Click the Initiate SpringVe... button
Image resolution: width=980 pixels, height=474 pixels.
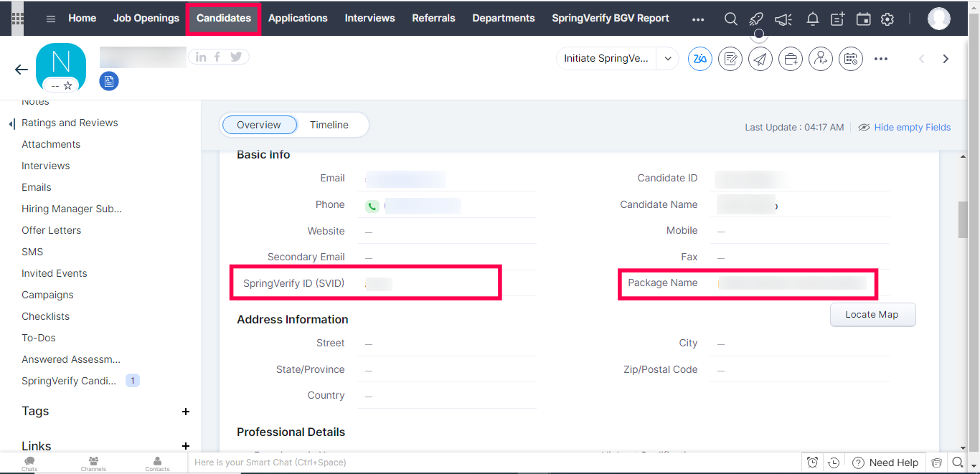coord(607,59)
